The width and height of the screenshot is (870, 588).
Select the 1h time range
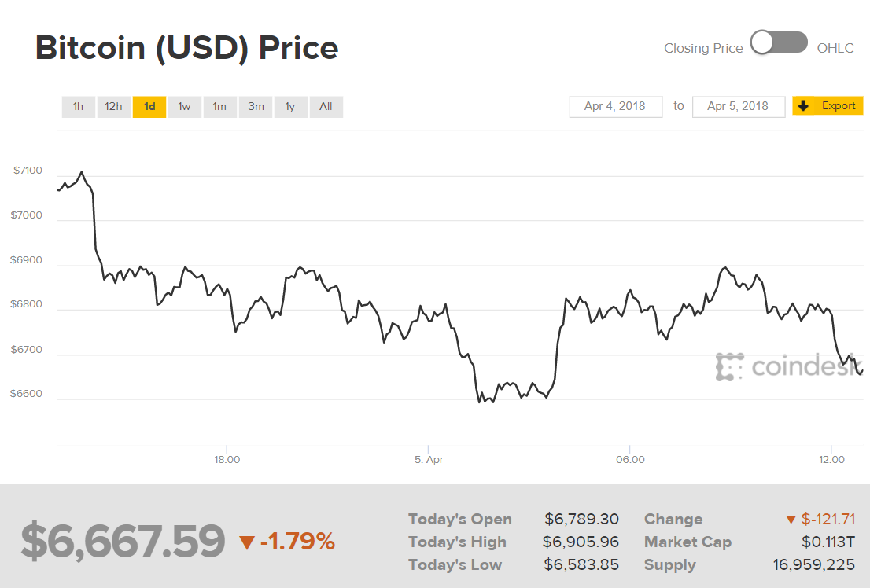point(78,107)
